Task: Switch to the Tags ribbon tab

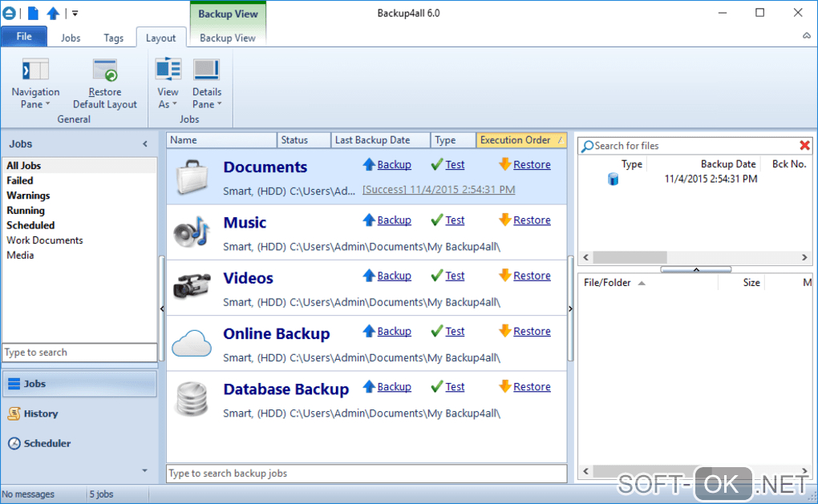Action: pos(113,38)
